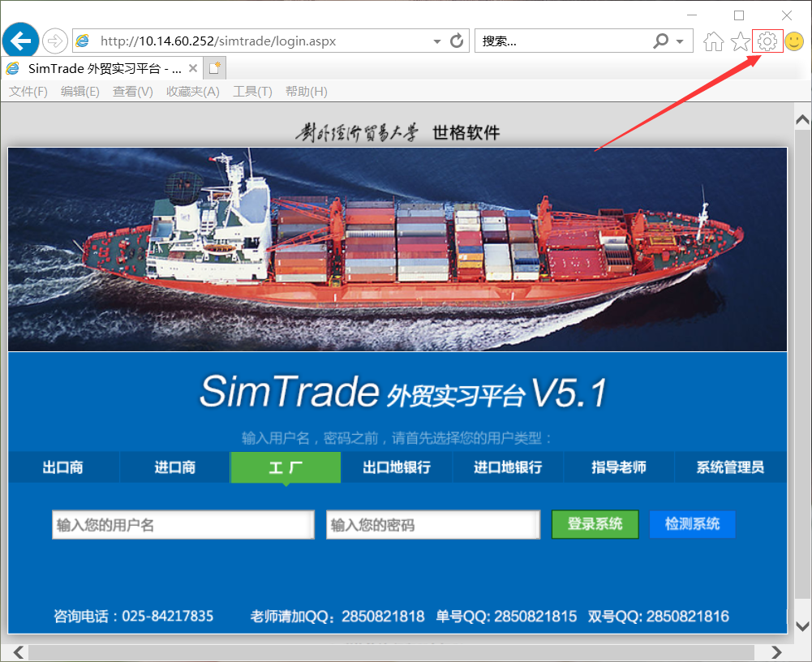Select the 指导老师 user type
This screenshot has width=812, height=662.
619,467
